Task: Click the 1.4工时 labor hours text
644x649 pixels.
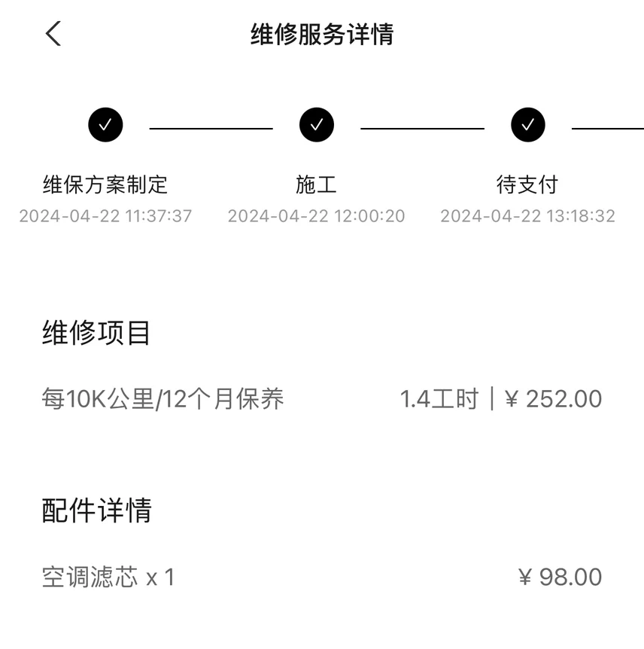Action: coord(439,399)
